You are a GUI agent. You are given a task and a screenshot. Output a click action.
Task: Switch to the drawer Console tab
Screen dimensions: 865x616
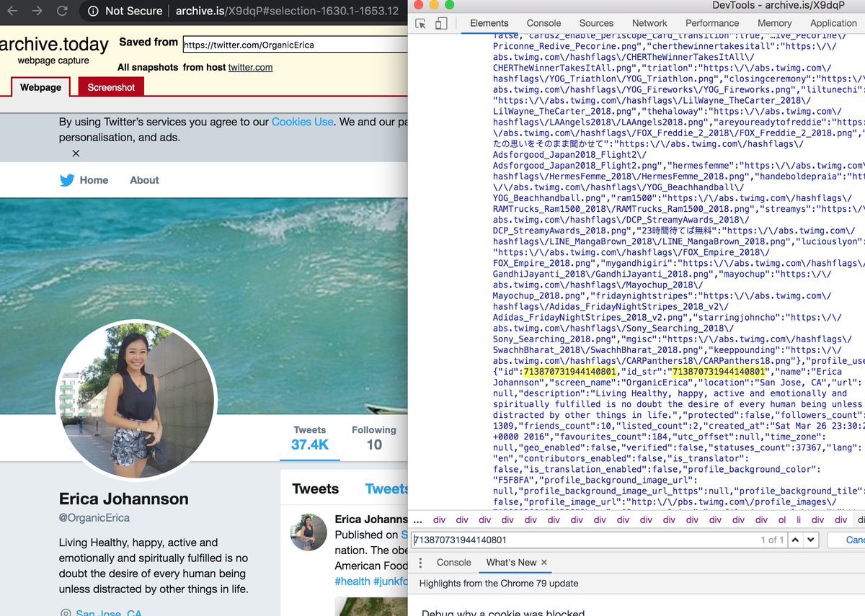pyautogui.click(x=453, y=562)
